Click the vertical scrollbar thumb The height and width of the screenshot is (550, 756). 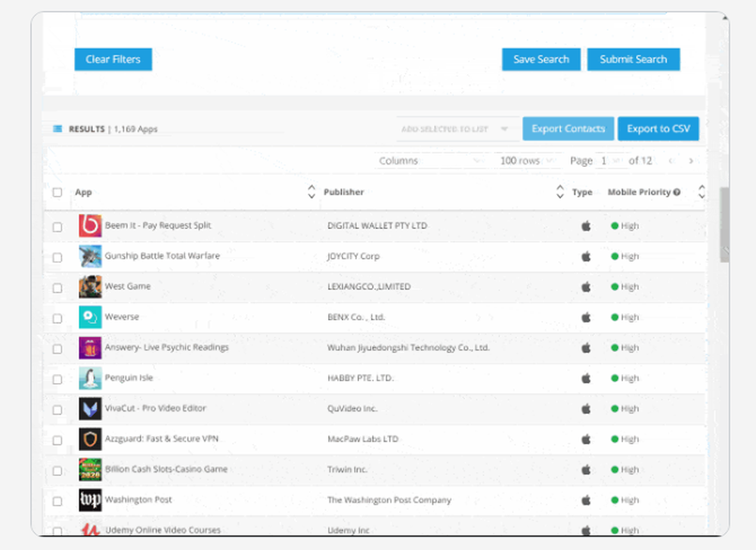[x=724, y=224]
